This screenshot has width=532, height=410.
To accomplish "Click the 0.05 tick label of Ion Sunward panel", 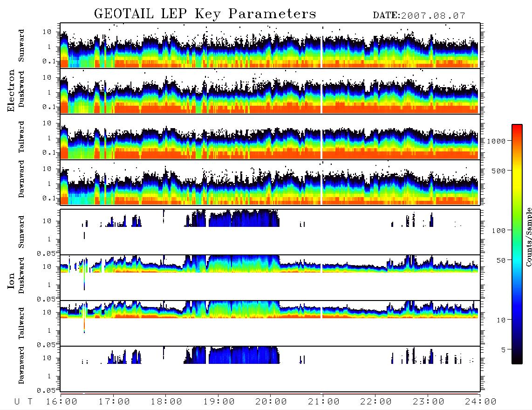I will [46, 253].
